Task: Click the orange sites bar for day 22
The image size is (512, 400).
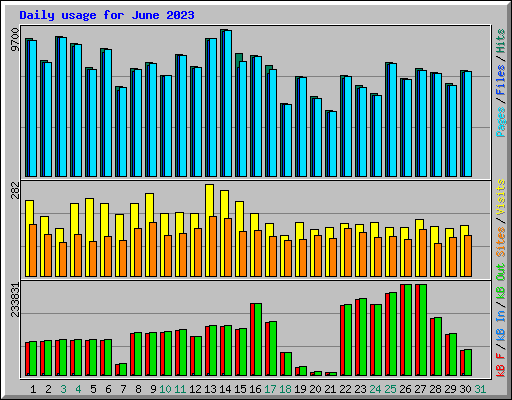Action: coord(348,252)
